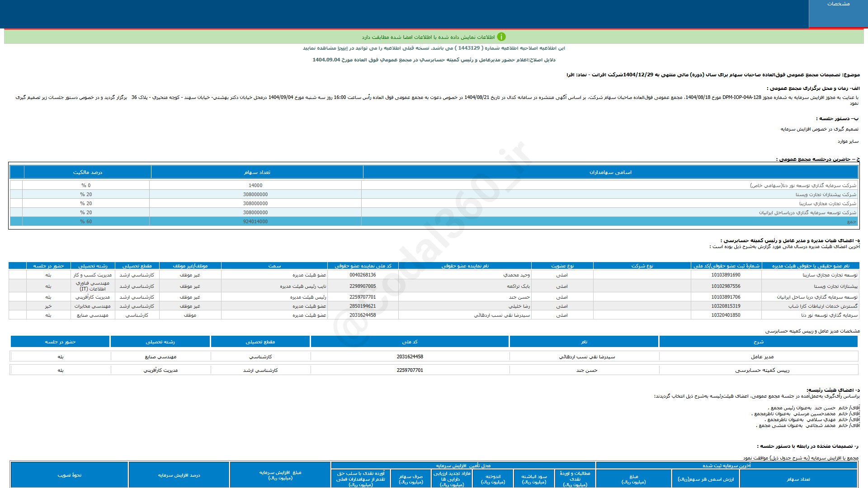Click the حضور در جلسه header in board table
868x488 pixels.
coord(48,266)
